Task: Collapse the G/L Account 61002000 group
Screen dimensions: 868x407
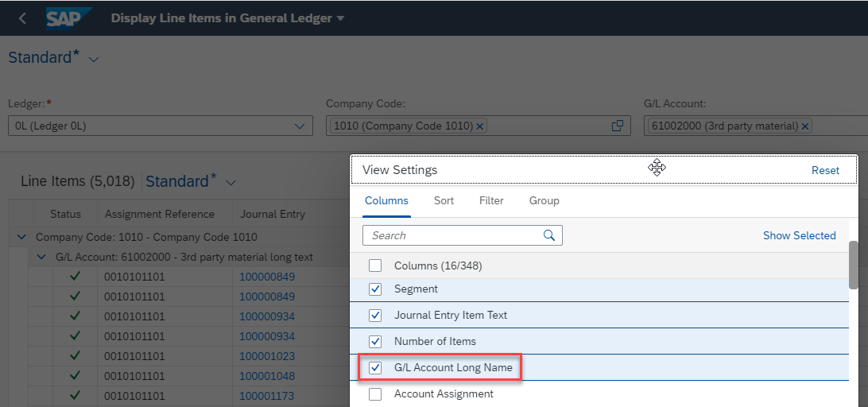Action: tap(41, 257)
